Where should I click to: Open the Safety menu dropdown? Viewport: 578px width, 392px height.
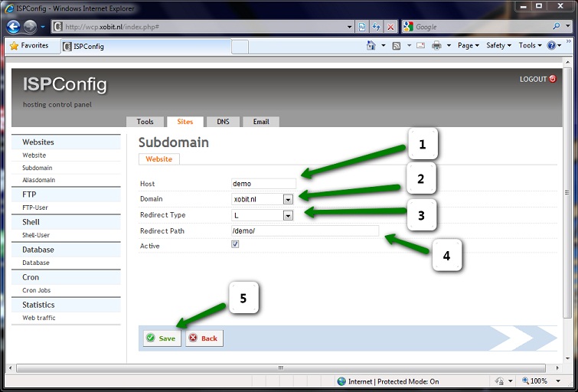tap(499, 46)
